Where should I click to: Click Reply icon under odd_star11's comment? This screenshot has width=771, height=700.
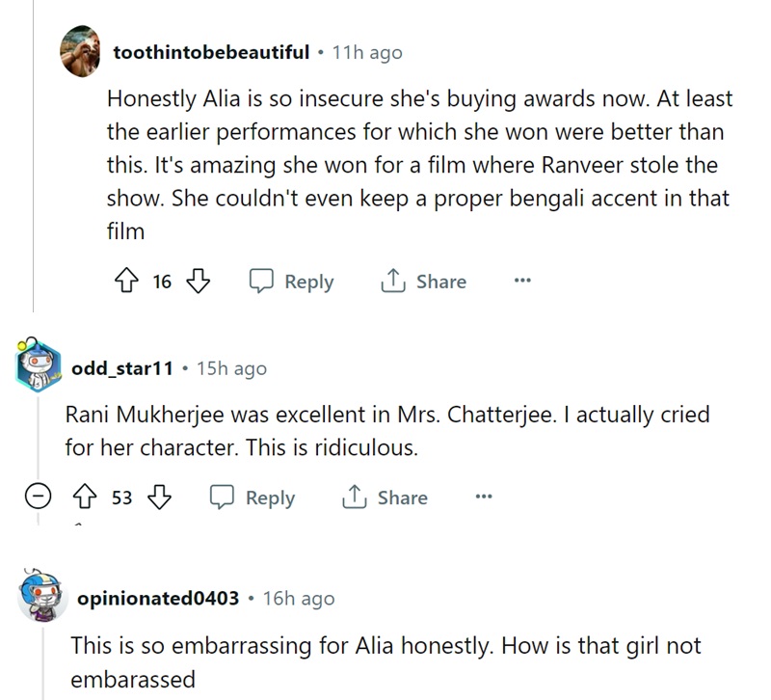(x=224, y=498)
